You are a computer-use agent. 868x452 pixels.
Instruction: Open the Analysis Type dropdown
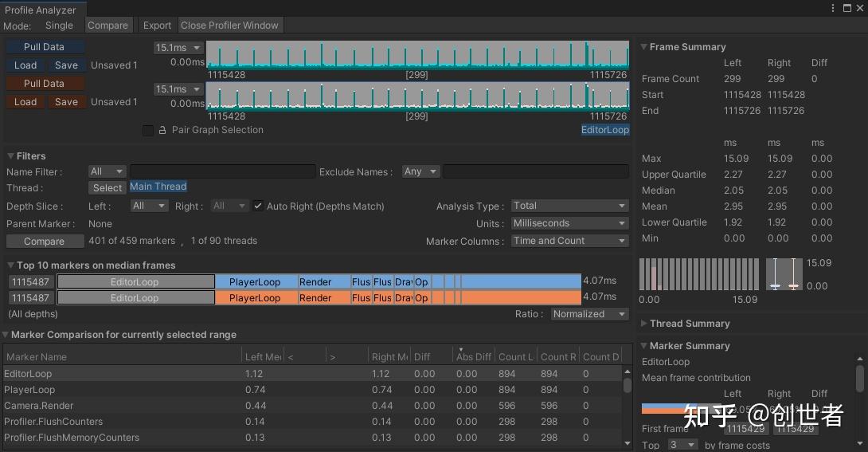pyautogui.click(x=569, y=206)
